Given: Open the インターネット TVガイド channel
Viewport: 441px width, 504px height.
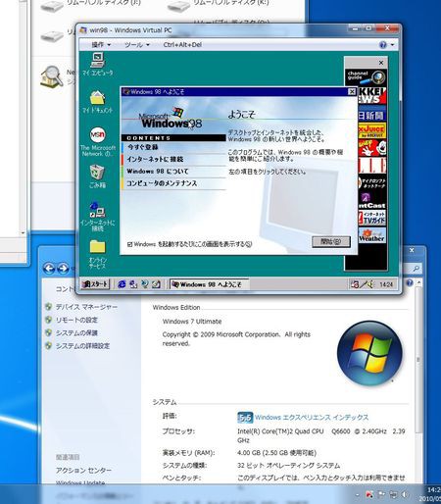Looking at the screenshot, I should [372, 218].
